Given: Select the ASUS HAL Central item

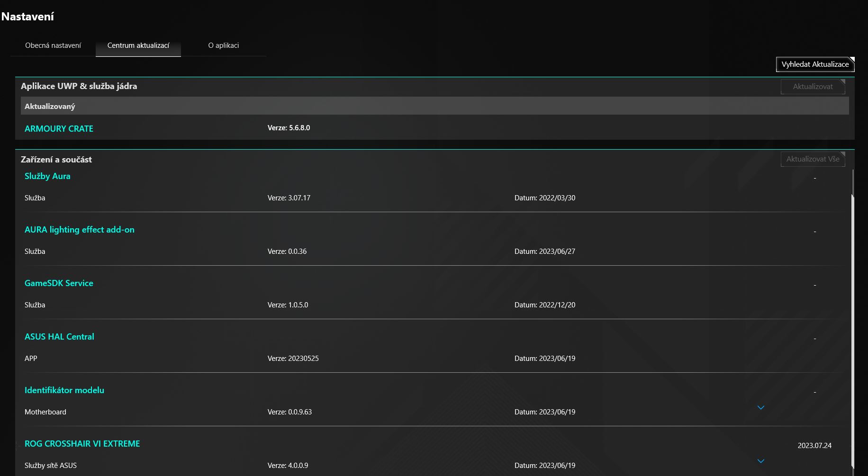Looking at the screenshot, I should pos(59,337).
